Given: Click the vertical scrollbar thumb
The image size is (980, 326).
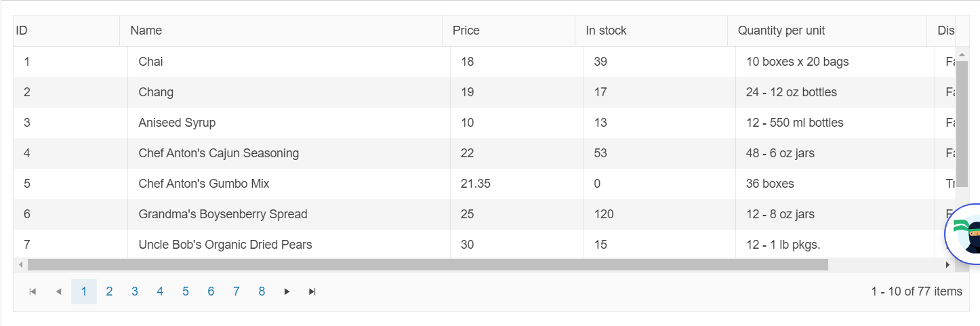Looking at the screenshot, I should (962, 120).
